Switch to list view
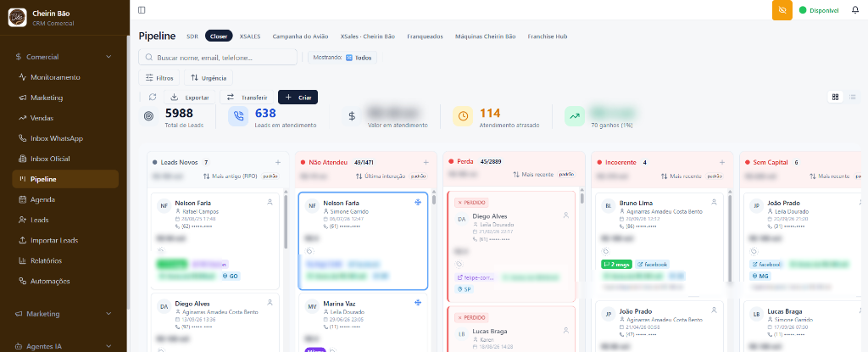Screen dimensions: 868x352 853,97
